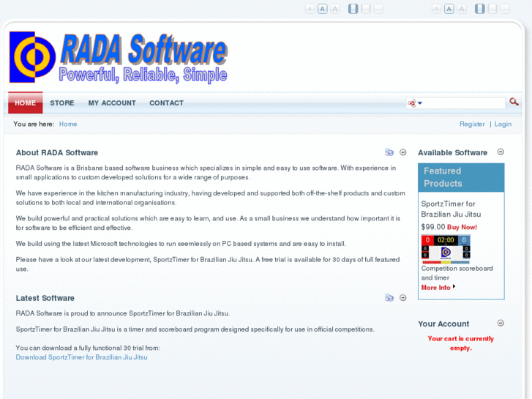The height and width of the screenshot is (399, 532).
Task: Open the HOME menu tab
Action: [x=26, y=102]
